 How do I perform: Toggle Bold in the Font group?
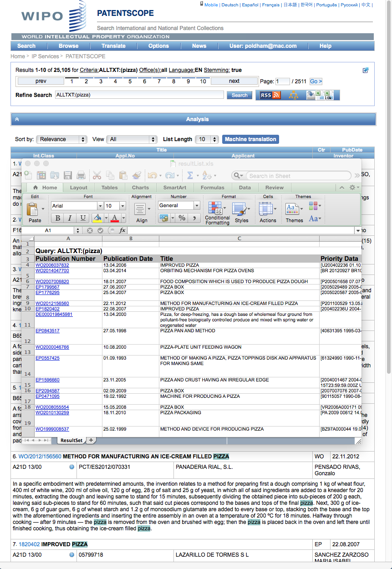58,218
